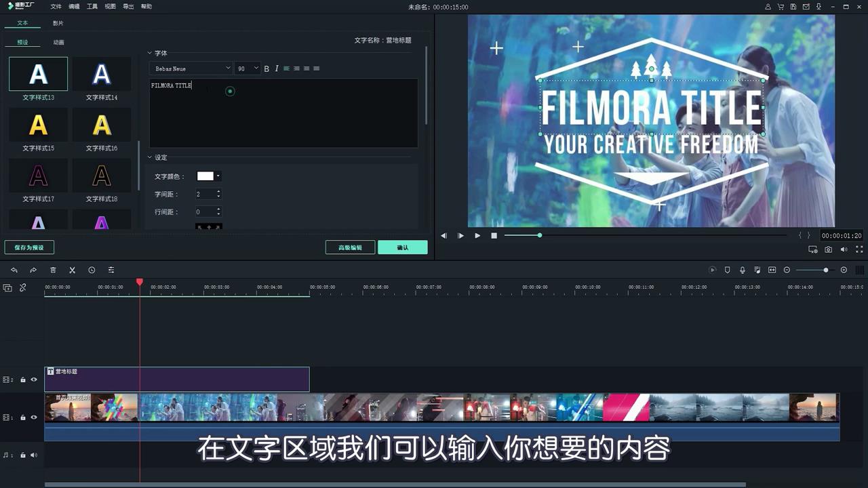Click the white text color swatch
The image size is (868, 488).
205,176
